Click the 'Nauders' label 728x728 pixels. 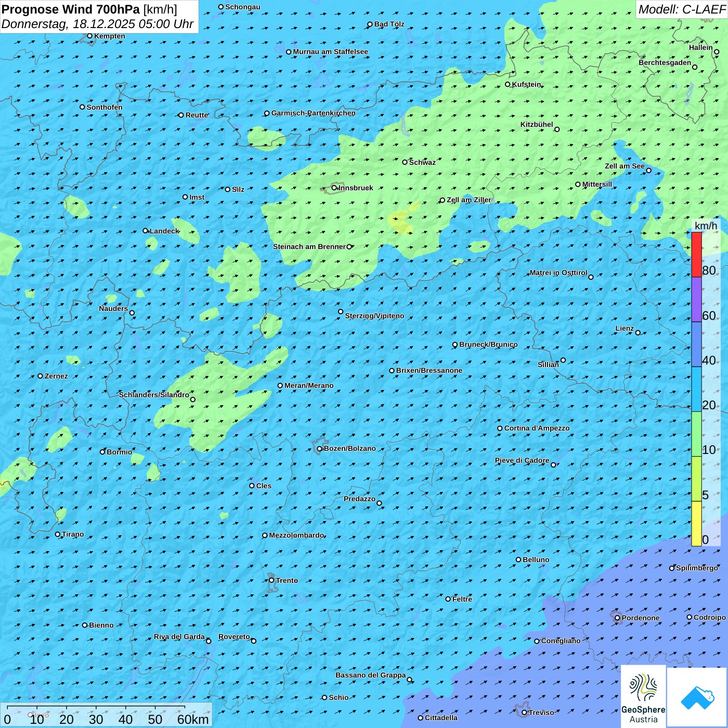pyautogui.click(x=113, y=308)
